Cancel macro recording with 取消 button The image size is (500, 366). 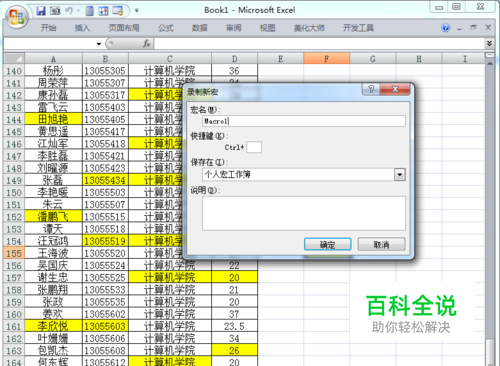(382, 244)
